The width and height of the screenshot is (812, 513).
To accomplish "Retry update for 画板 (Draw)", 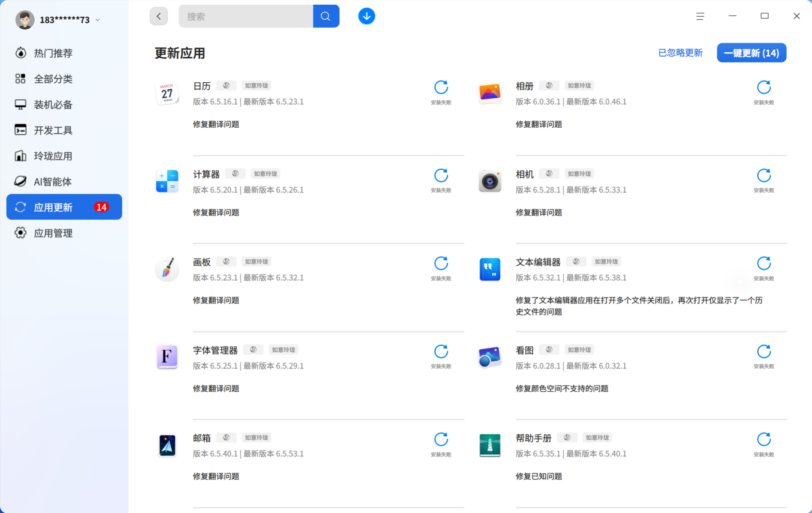I will pyautogui.click(x=441, y=264).
